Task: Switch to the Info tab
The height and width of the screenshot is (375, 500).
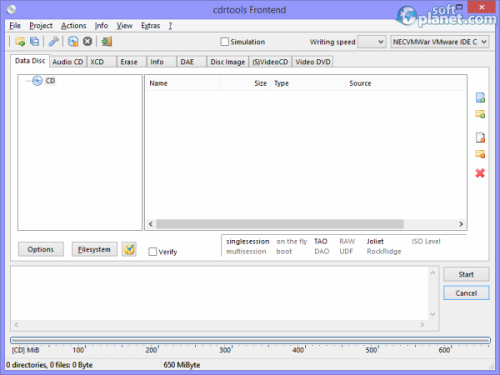Action: coord(161,62)
